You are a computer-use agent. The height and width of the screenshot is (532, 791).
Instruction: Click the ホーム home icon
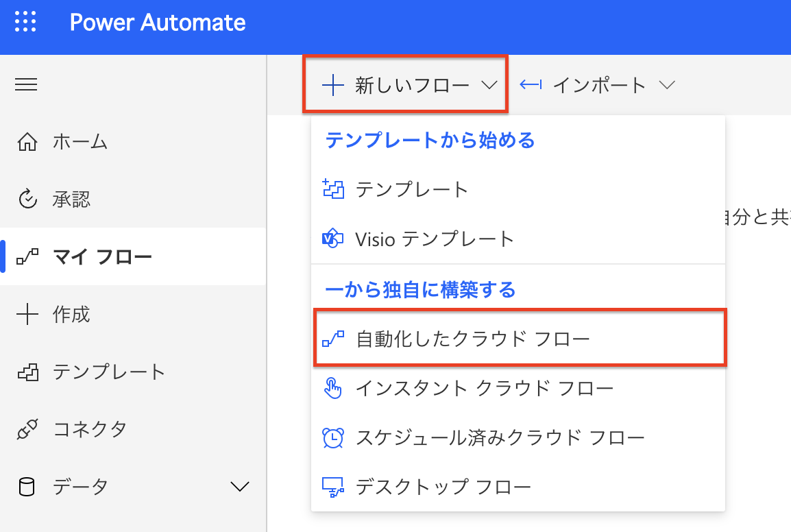point(27,143)
